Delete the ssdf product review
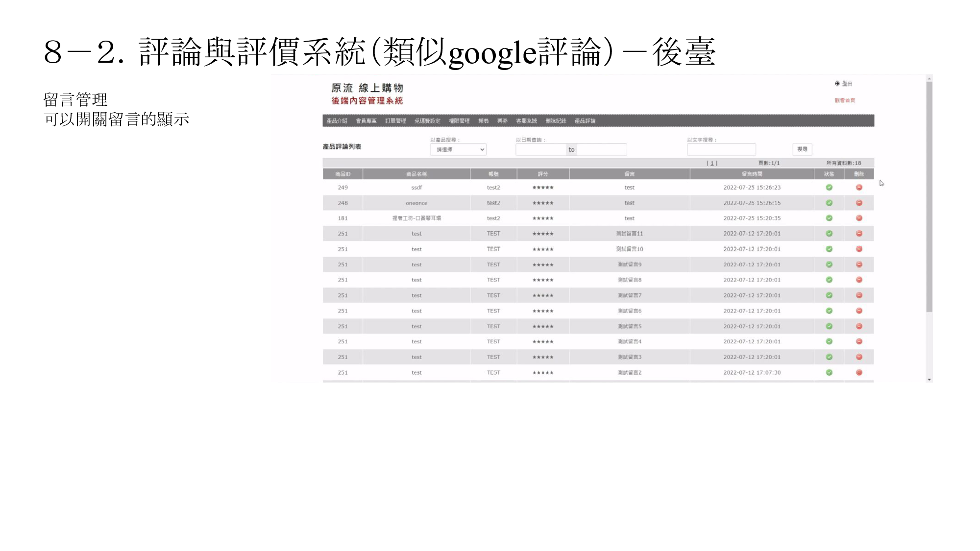This screenshot has height=551, width=980. 859,188
